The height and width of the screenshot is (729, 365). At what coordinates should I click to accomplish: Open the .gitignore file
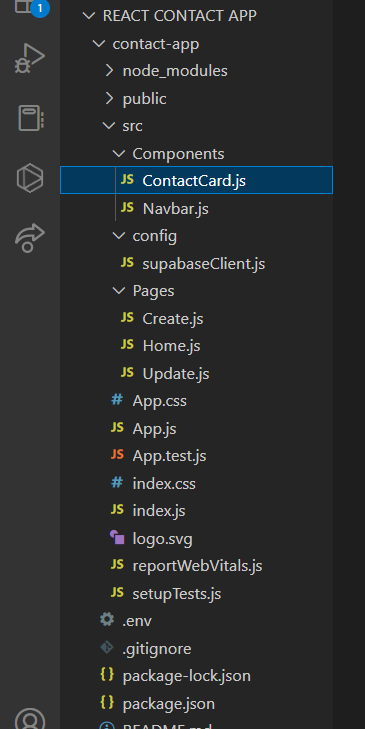(157, 648)
